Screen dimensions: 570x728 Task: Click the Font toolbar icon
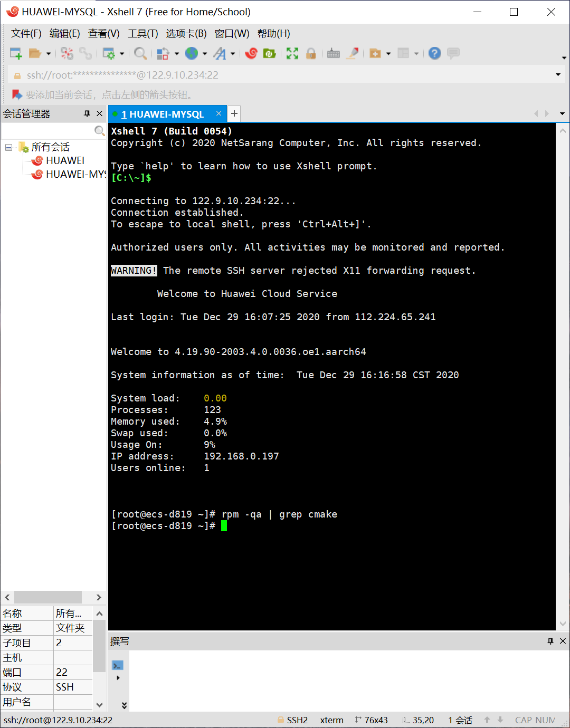coord(220,53)
